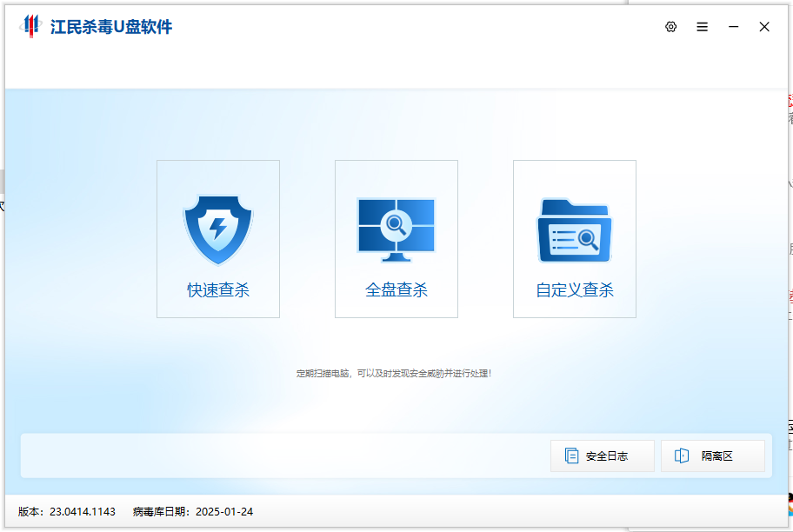793x532 pixels.
Task: Click the version text 23.0414.1143
Action: point(83,512)
